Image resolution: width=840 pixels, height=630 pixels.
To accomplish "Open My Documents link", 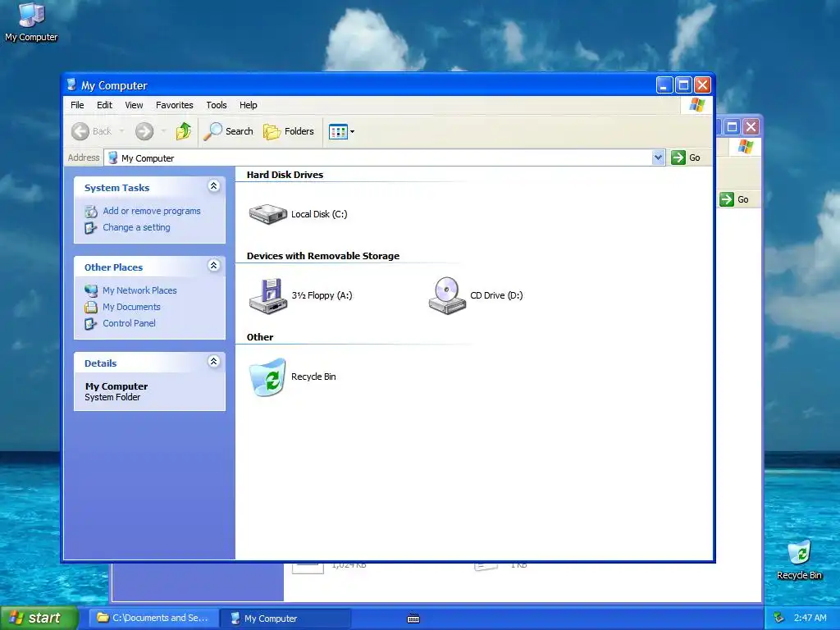I will (132, 307).
